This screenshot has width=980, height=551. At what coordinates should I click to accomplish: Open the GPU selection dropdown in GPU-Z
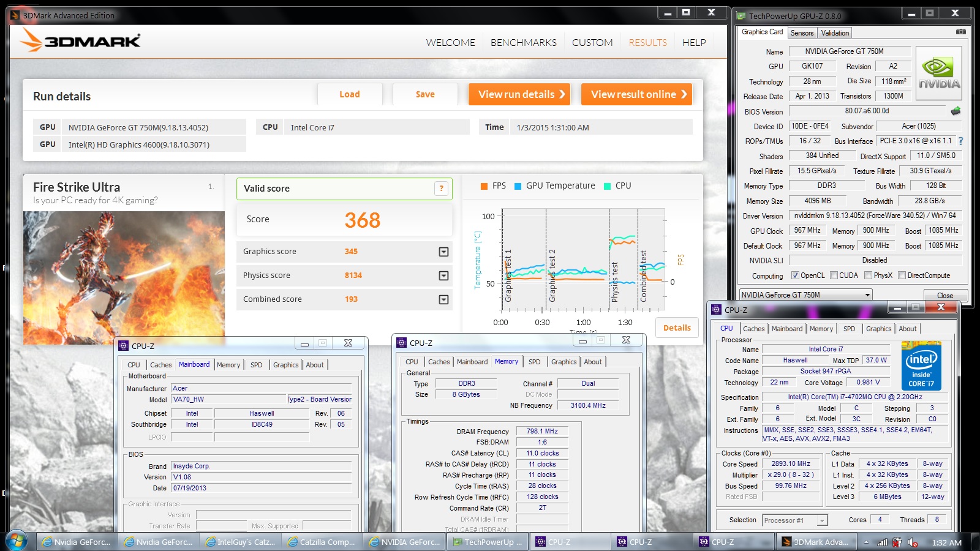805,294
